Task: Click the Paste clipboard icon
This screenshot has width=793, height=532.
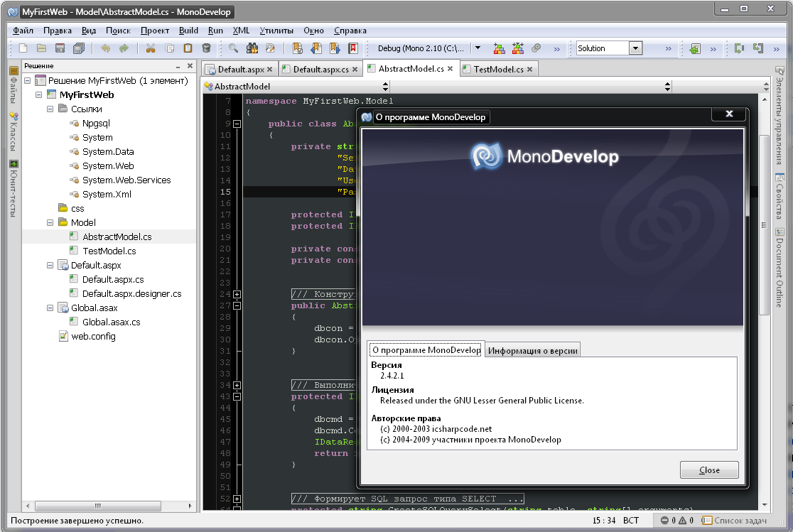Action: pyautogui.click(x=188, y=48)
